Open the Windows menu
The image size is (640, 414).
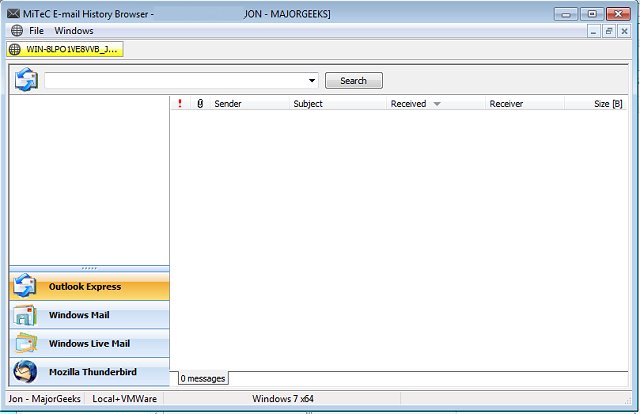click(x=74, y=31)
